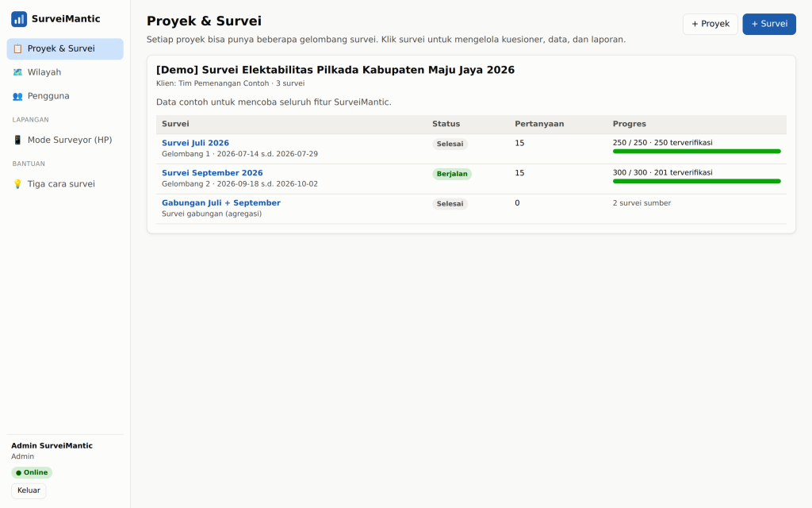The width and height of the screenshot is (812, 508).
Task: Click the project title Survei Elektabilitas Pilkada
Action: pyautogui.click(x=335, y=70)
